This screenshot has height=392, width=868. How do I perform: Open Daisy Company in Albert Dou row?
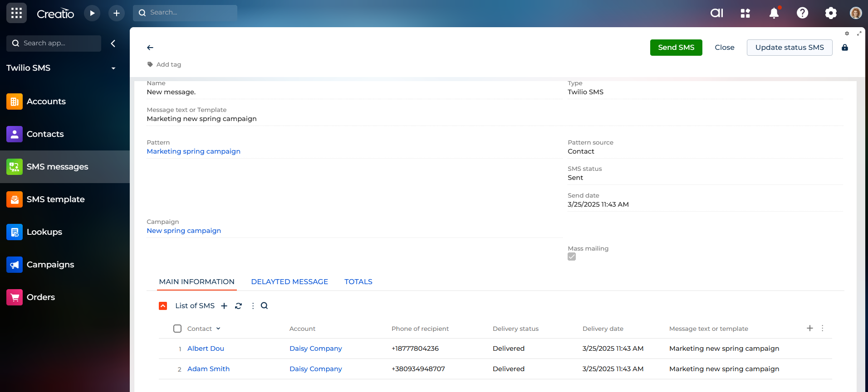click(x=316, y=348)
